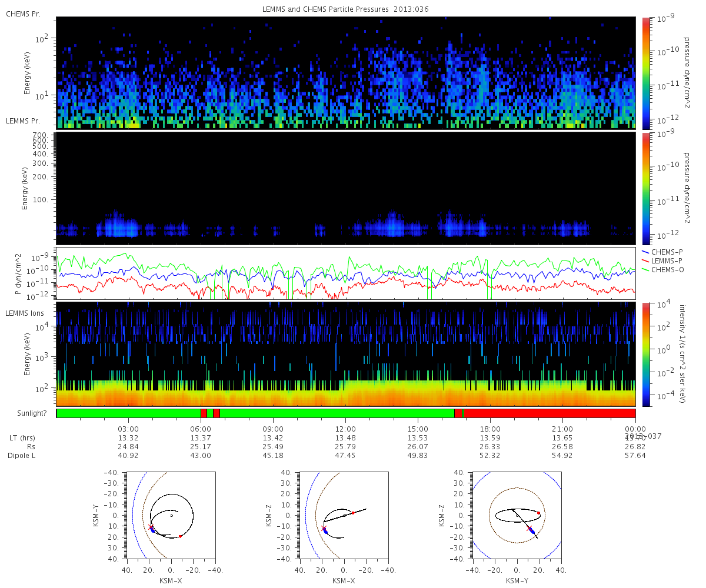Click the CHEMS Pr. panel label
This screenshot has width=706, height=588.
[x=23, y=14]
